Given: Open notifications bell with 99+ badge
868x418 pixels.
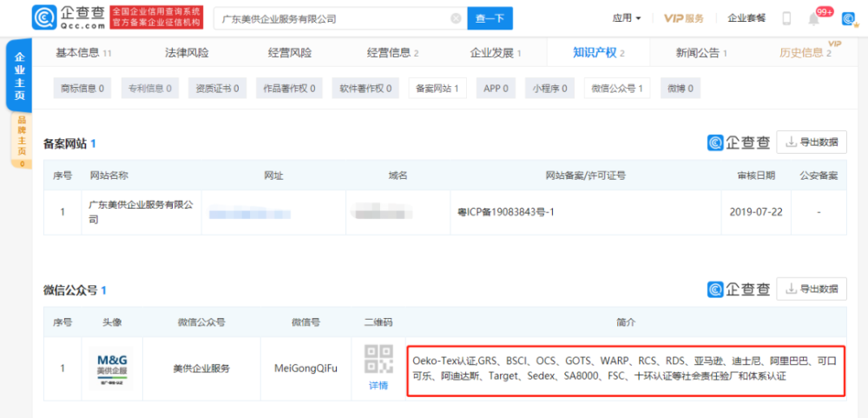Looking at the screenshot, I should point(814,18).
